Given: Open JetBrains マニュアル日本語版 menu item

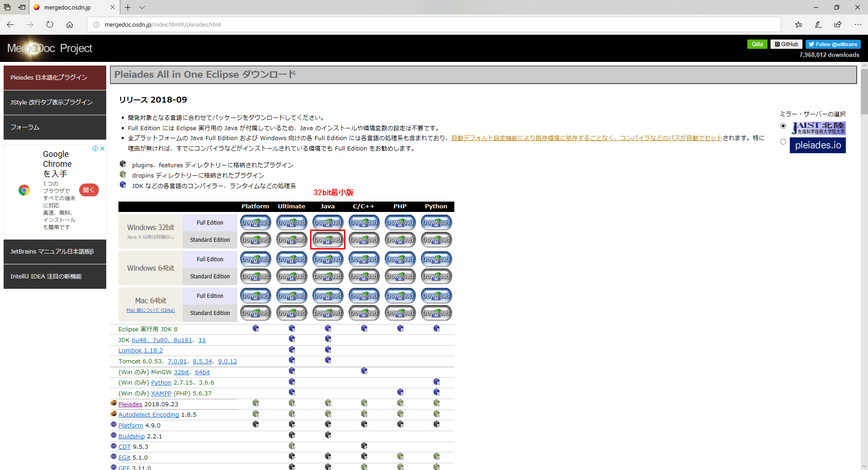Looking at the screenshot, I should tap(55, 252).
